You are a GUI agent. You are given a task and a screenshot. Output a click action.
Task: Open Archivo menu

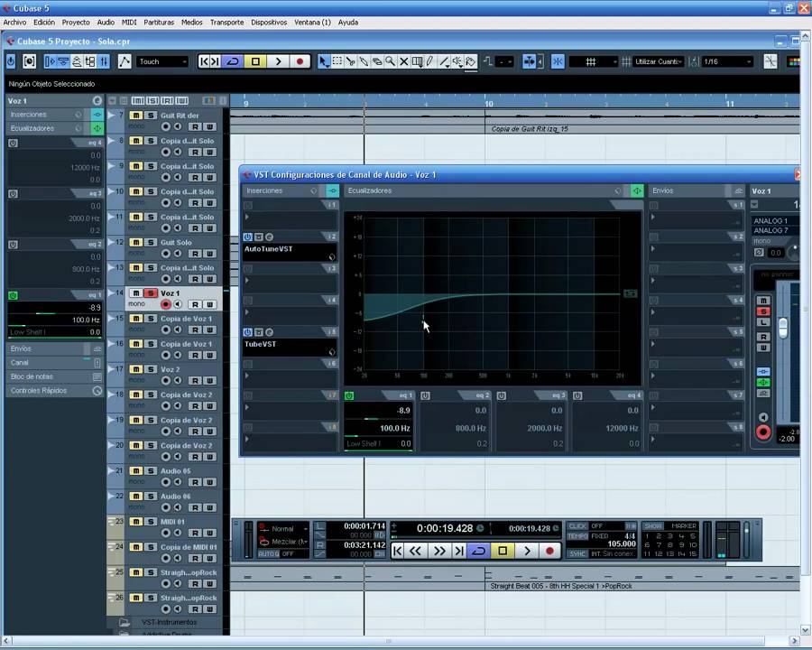pyautogui.click(x=14, y=23)
